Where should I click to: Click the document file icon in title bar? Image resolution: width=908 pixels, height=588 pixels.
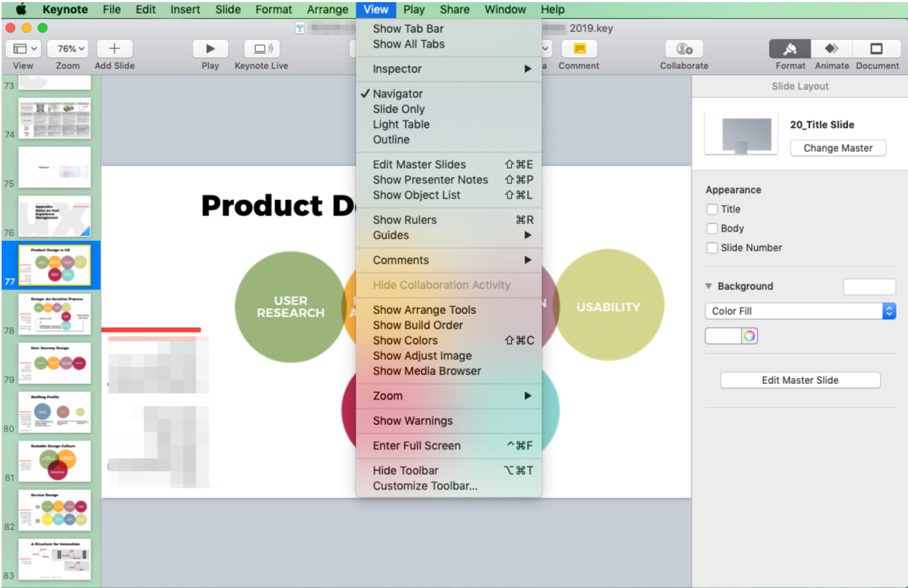[x=300, y=28]
